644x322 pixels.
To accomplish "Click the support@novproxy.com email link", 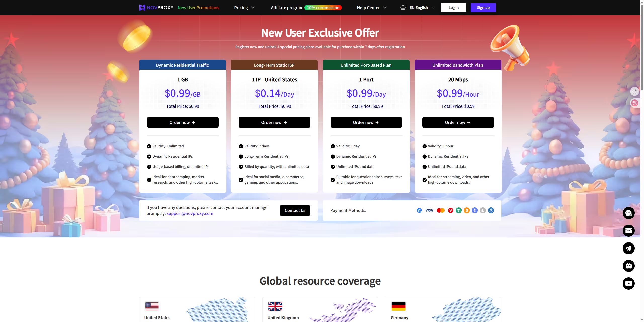I will [190, 213].
